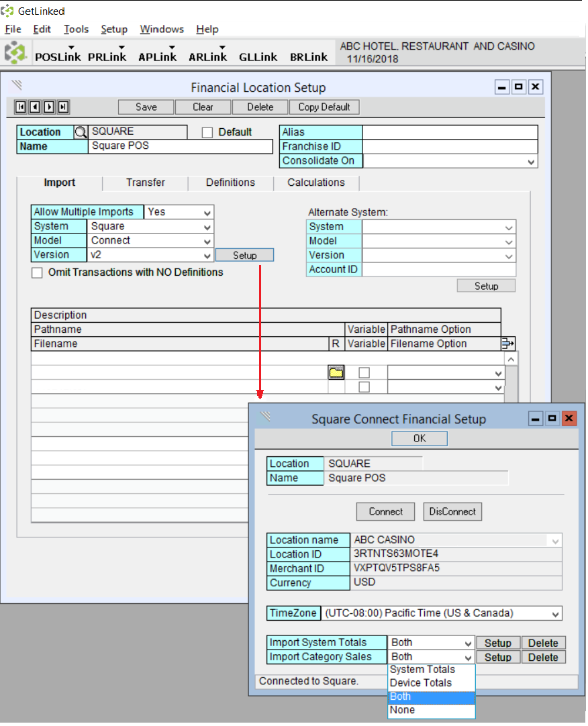Screen dimensions: 588x726
Task: Open the Windows menu
Action: tap(162, 29)
